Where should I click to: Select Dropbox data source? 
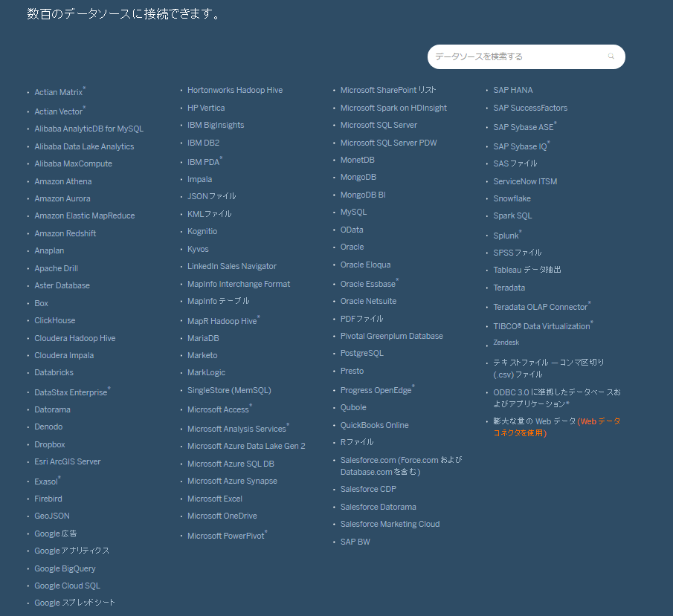50,444
